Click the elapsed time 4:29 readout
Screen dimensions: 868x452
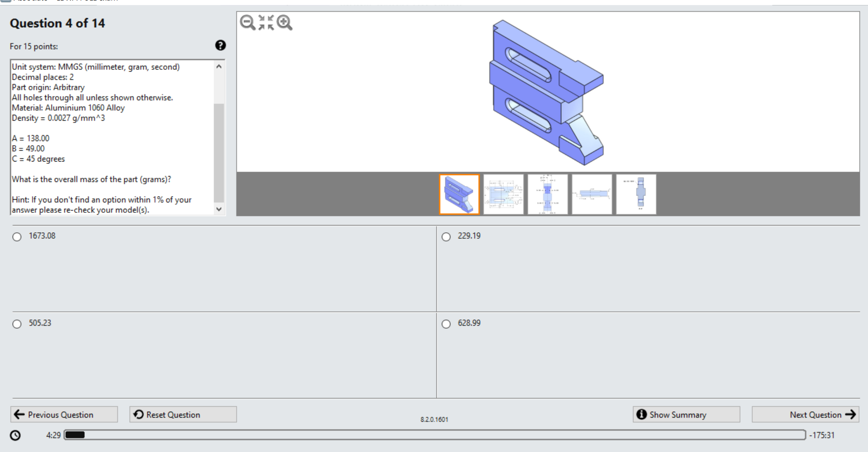54,435
